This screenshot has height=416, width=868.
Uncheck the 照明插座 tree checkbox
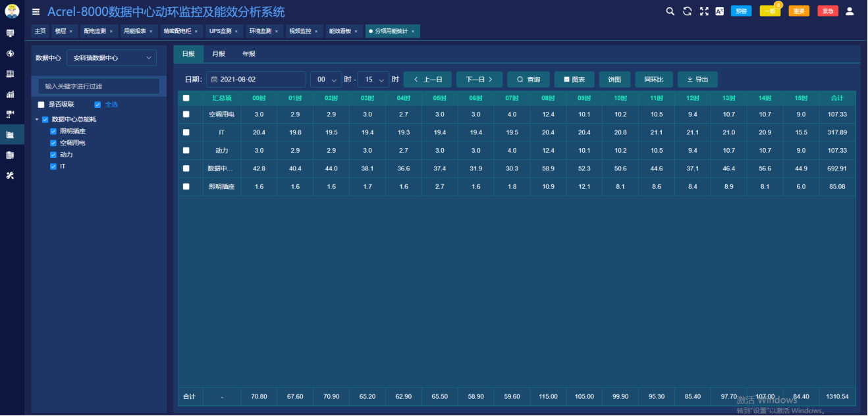pyautogui.click(x=53, y=131)
